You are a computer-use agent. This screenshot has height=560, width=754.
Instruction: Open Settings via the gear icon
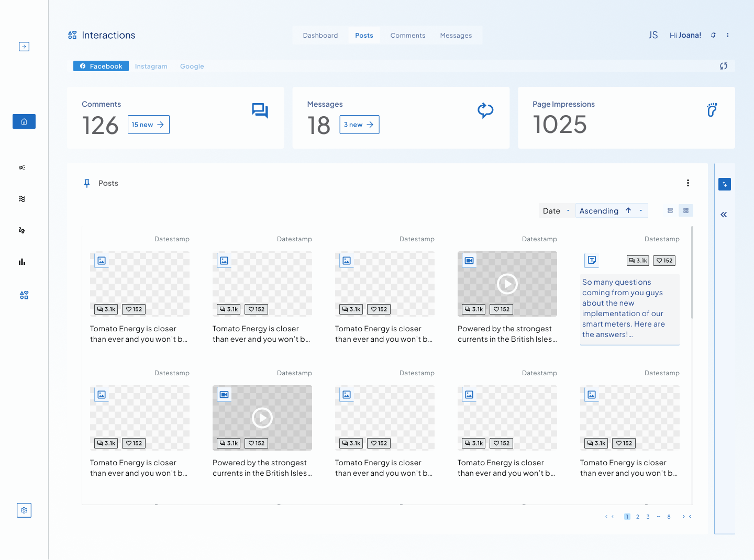pos(24,510)
